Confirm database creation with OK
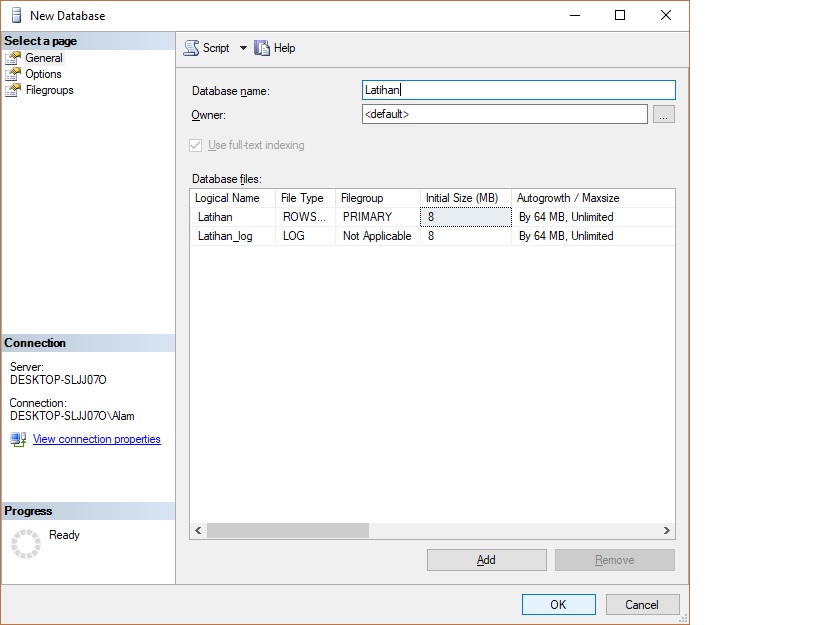The height and width of the screenshot is (625, 816). (x=558, y=604)
